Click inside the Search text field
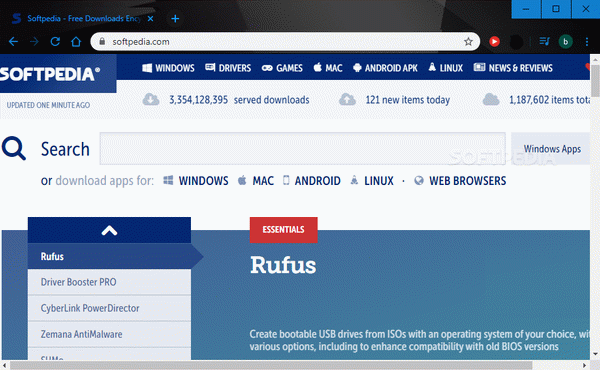The height and width of the screenshot is (370, 600). click(303, 148)
